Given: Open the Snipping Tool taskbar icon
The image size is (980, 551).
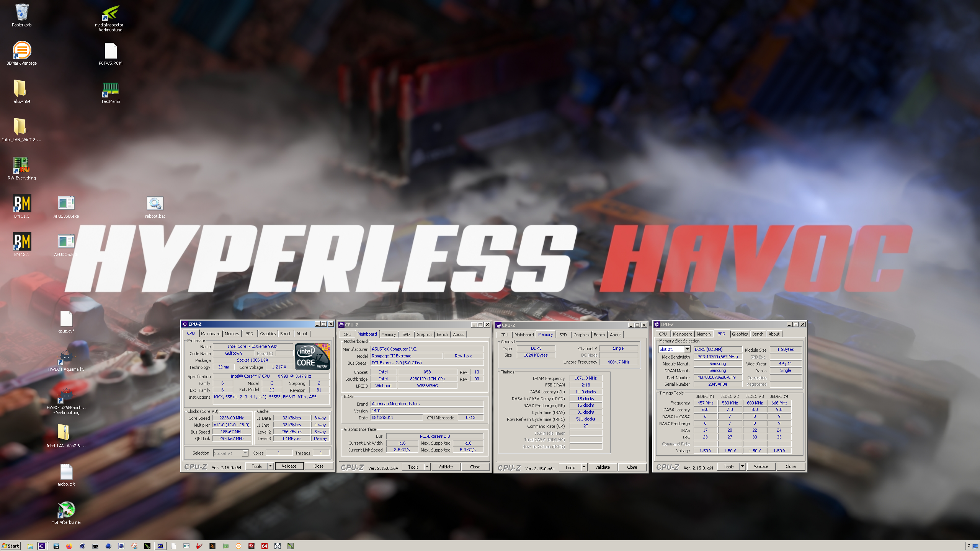Looking at the screenshot, I should click(x=134, y=546).
